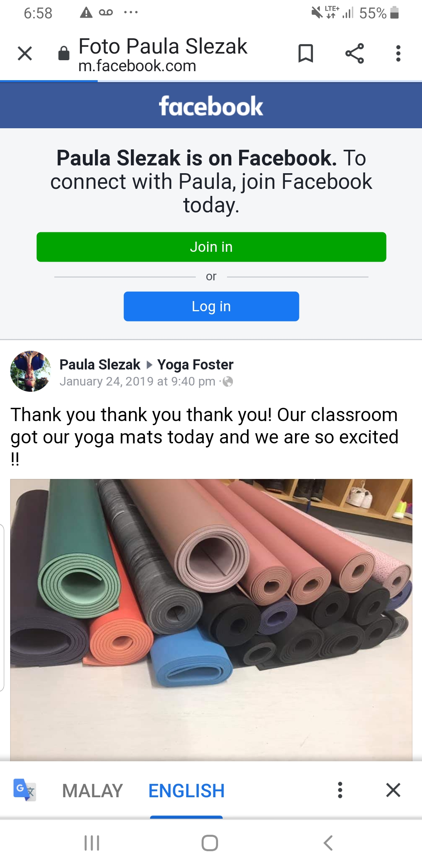The width and height of the screenshot is (422, 868).
Task: Open the Paula Slezak profile link
Action: point(100,364)
